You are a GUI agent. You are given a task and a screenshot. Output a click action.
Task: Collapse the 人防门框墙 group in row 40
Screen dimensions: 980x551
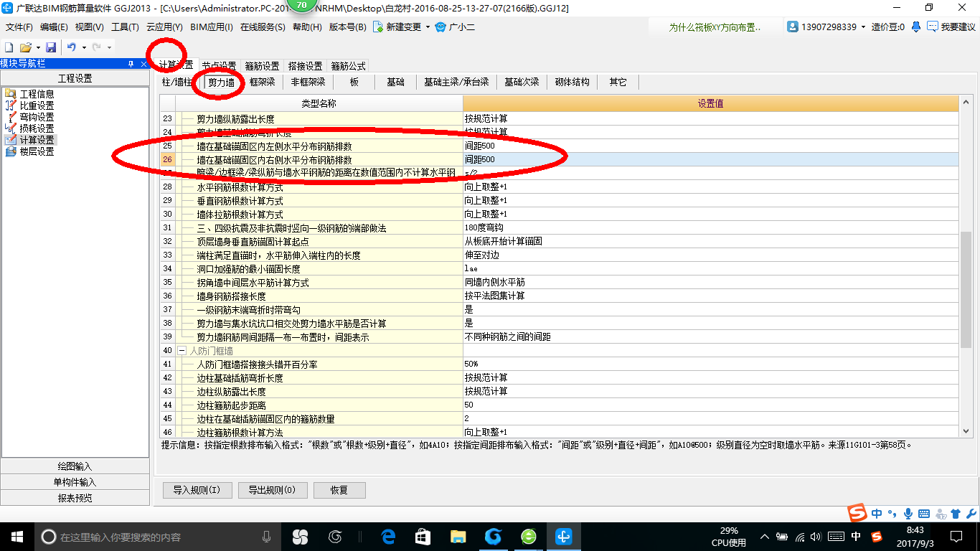tap(182, 351)
